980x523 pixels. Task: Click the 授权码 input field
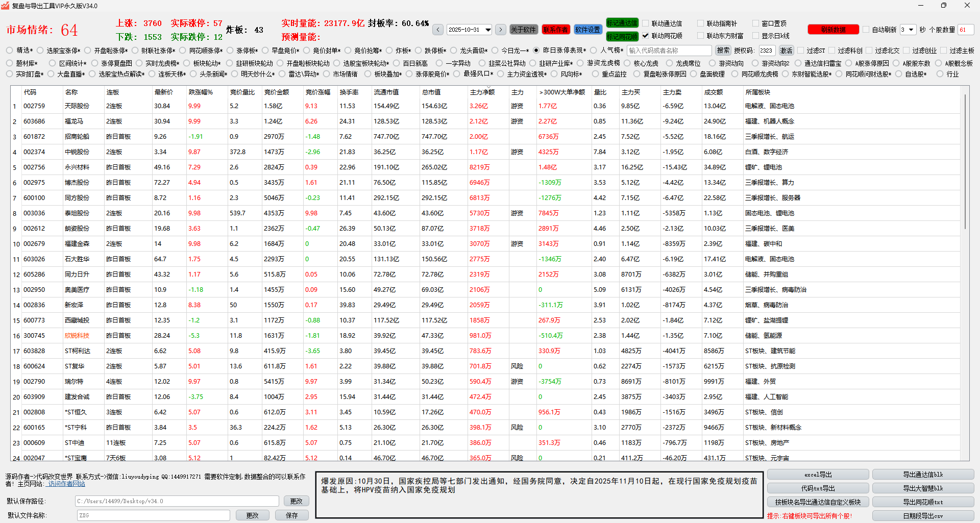(767, 51)
